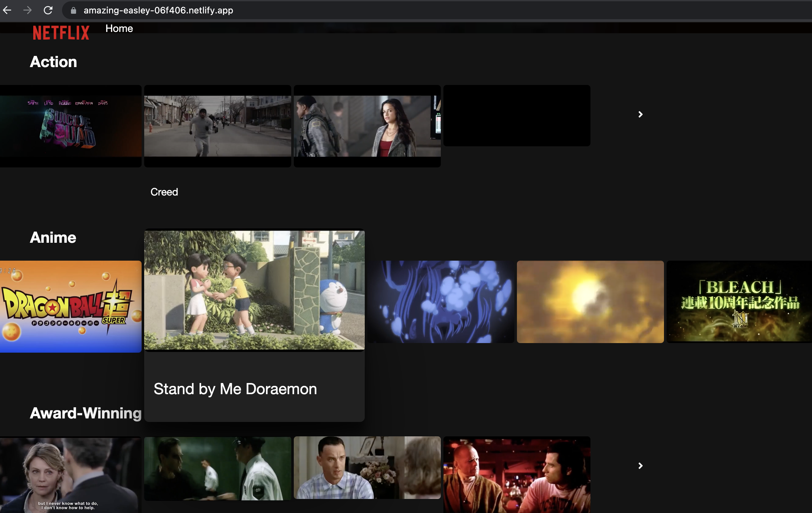This screenshot has width=812, height=513.
Task: Click the lock icon in the address bar
Action: [73, 11]
